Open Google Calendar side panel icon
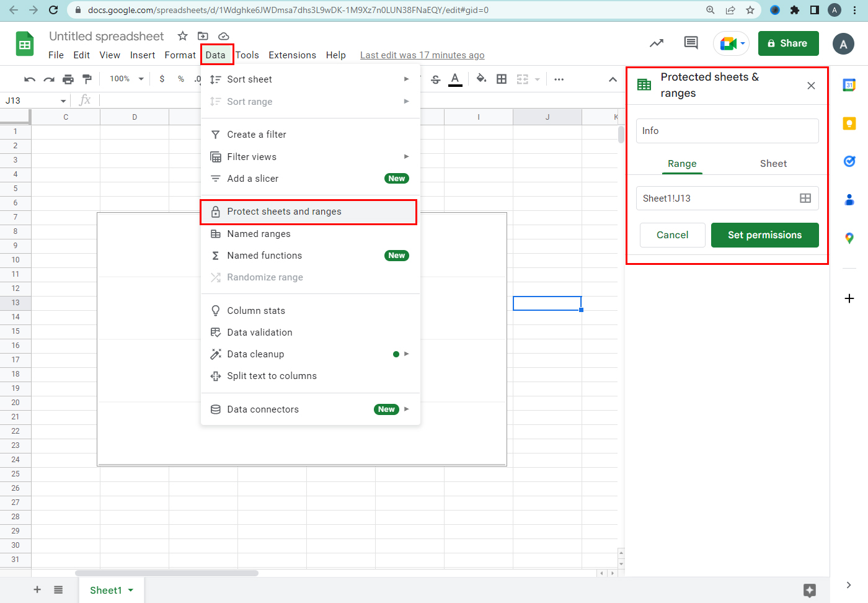Screen dimensions: 868x603 click(x=849, y=86)
